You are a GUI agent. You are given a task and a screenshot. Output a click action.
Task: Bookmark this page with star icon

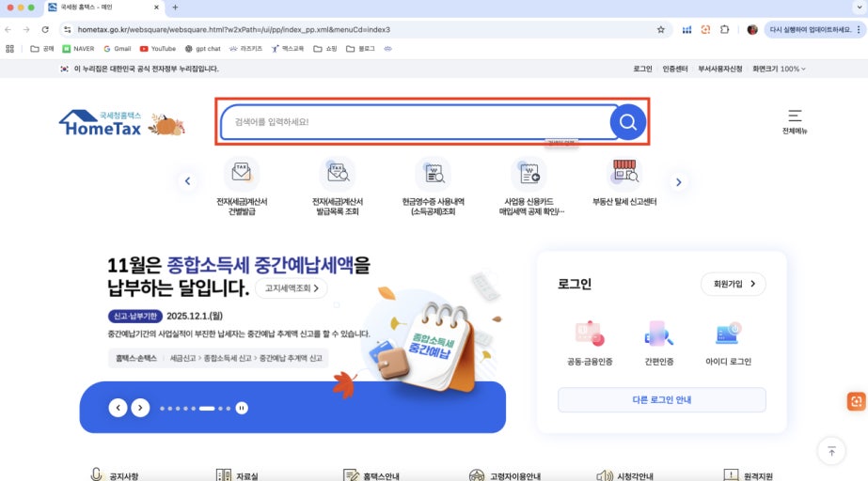660,29
